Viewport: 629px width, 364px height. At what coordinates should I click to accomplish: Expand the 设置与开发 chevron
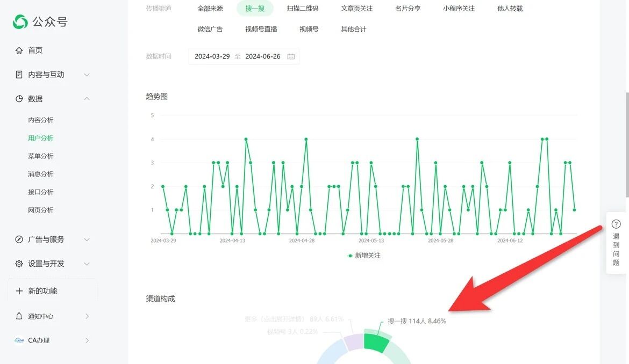point(87,264)
